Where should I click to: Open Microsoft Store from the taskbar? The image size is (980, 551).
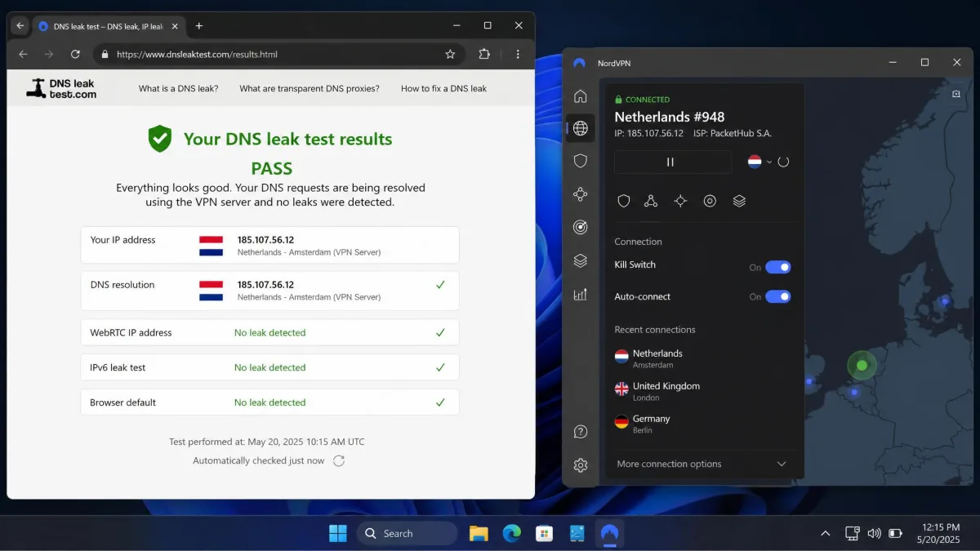tap(544, 534)
